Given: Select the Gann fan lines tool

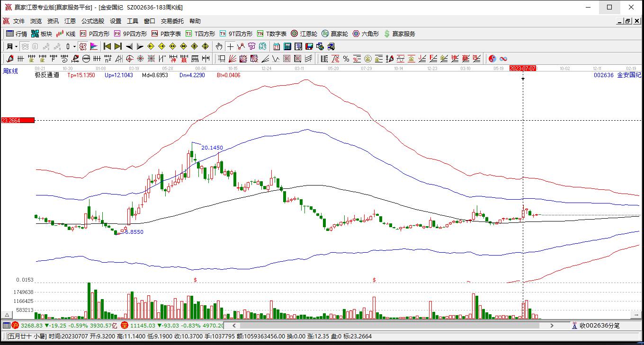Looking at the screenshot, I should pos(233,59).
